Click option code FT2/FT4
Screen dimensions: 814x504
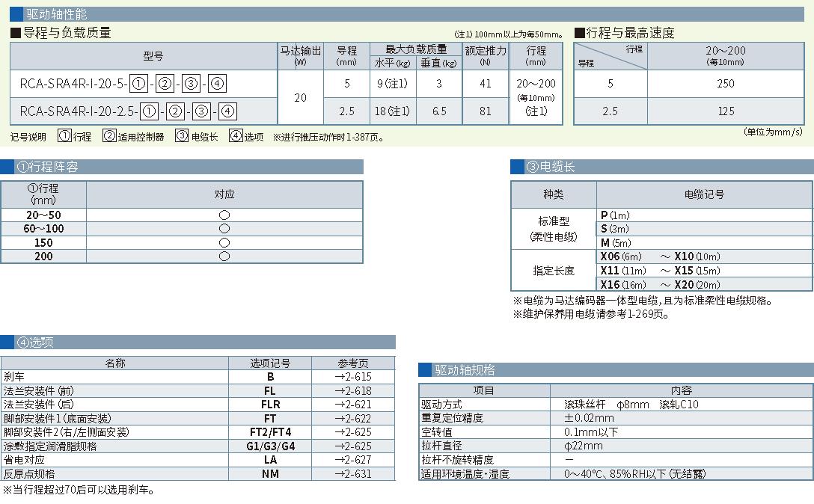271,432
